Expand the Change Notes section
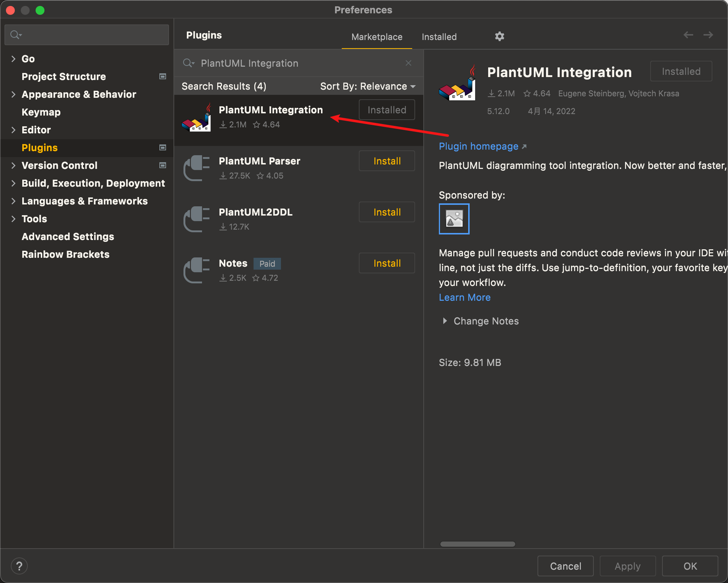 coord(445,321)
